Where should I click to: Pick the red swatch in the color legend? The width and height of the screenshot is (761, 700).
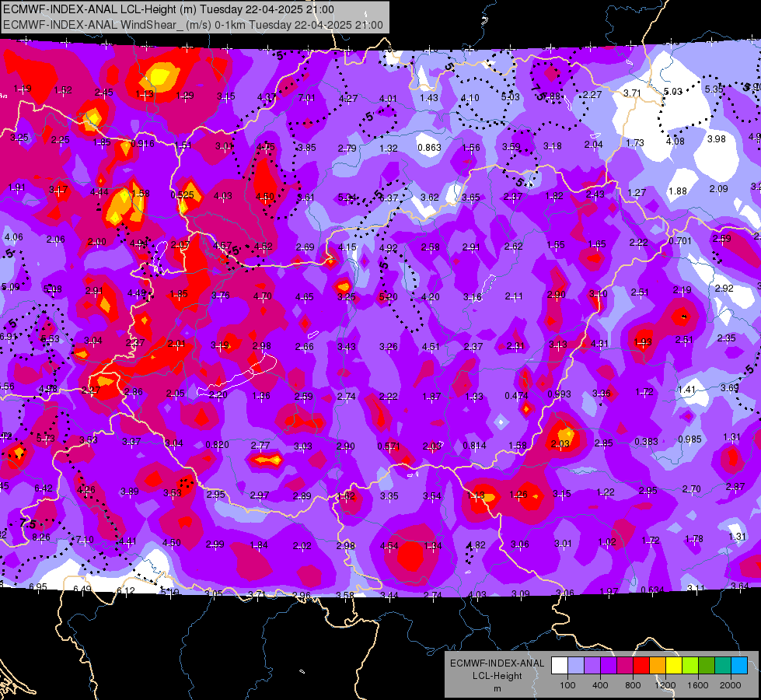point(641,665)
